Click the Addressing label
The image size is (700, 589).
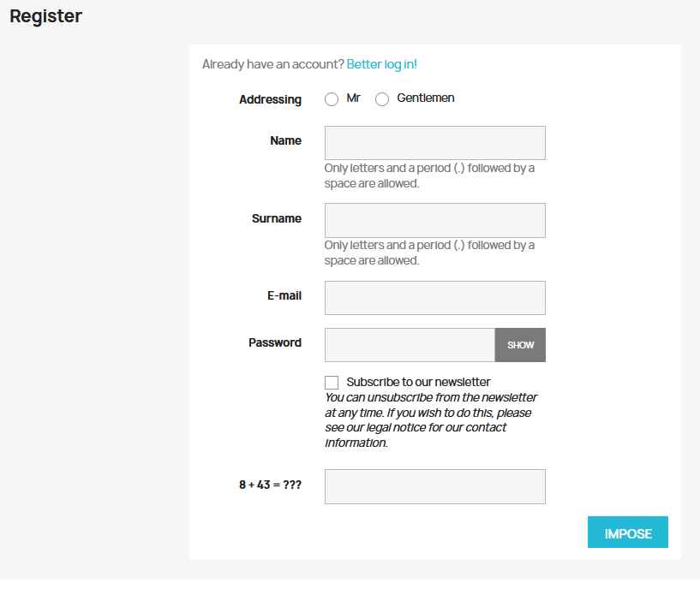[270, 99]
